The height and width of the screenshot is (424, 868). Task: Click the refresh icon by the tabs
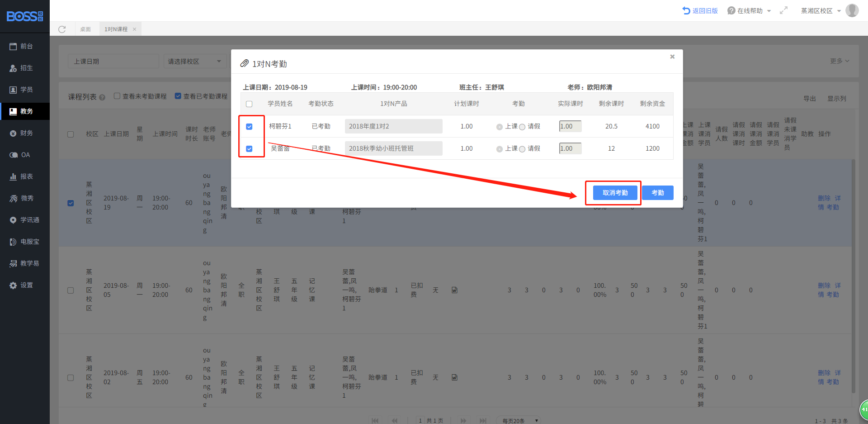(x=62, y=29)
